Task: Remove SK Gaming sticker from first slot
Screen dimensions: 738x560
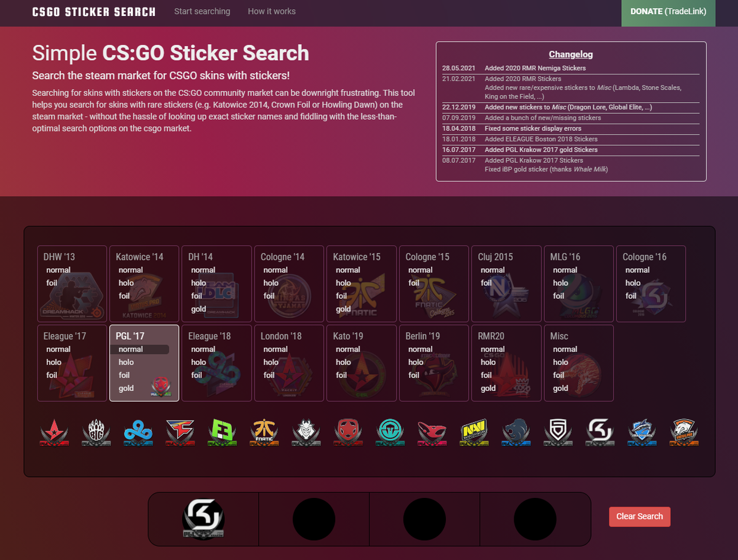Action: coord(204,519)
